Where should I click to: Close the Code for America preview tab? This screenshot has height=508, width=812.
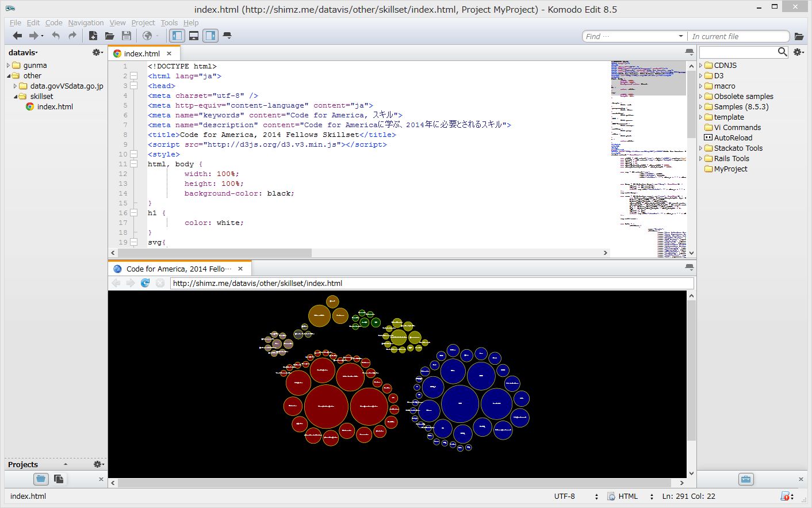pos(240,269)
